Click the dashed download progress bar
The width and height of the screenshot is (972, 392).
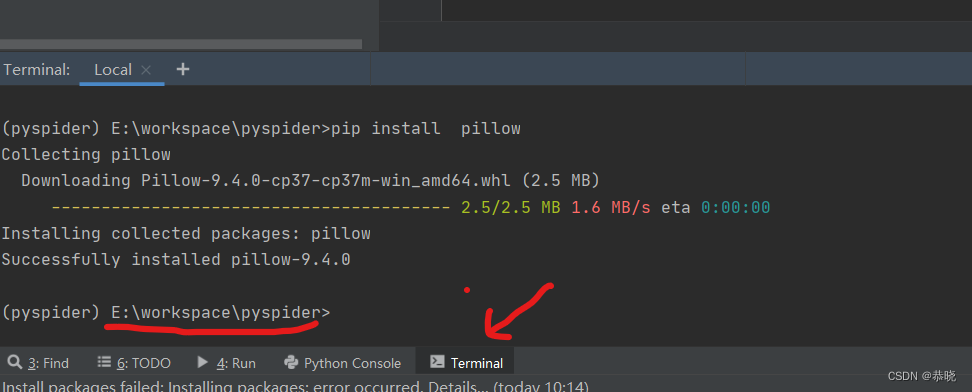(x=250, y=208)
